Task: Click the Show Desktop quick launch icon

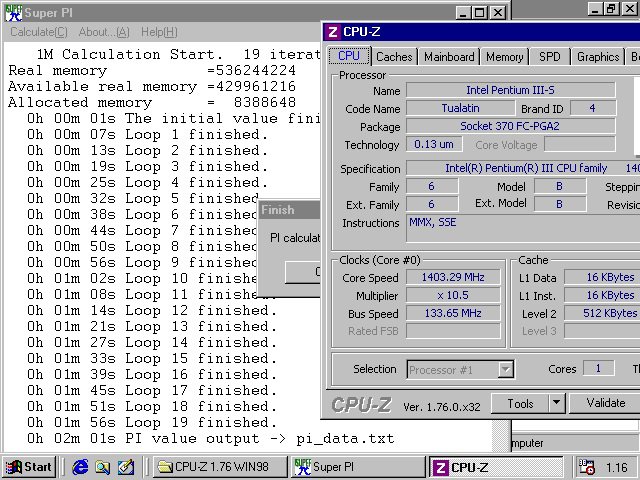Action: (x=125, y=467)
